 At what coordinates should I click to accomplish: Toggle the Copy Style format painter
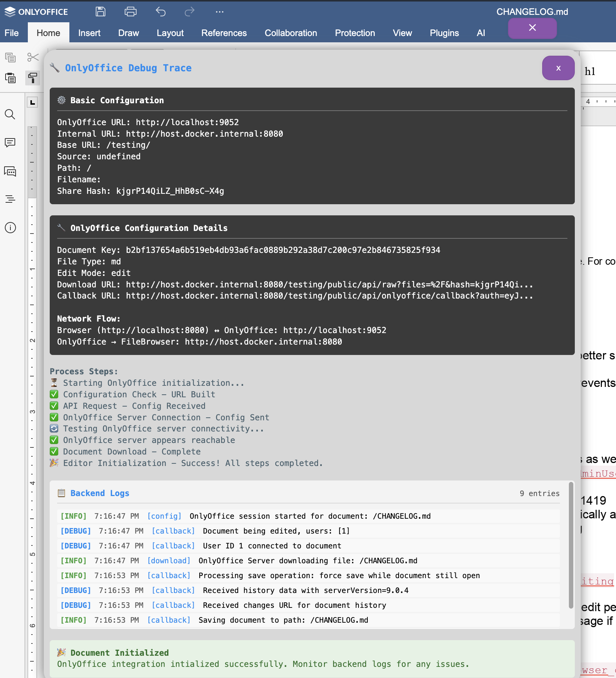pyautogui.click(x=33, y=78)
